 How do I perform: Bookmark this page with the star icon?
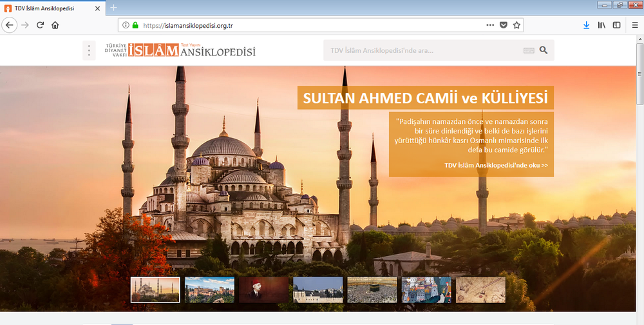(x=516, y=25)
